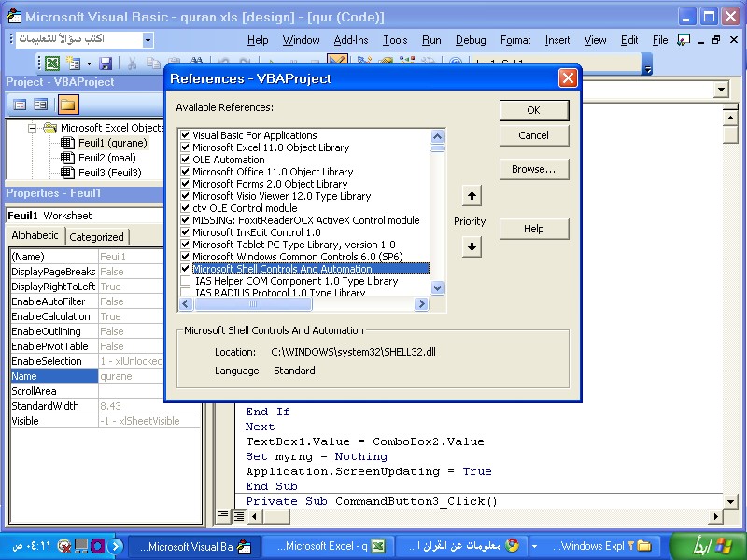This screenshot has height=560, width=747.
Task: Lower reference priority with the down arrow
Action: pyautogui.click(x=472, y=246)
